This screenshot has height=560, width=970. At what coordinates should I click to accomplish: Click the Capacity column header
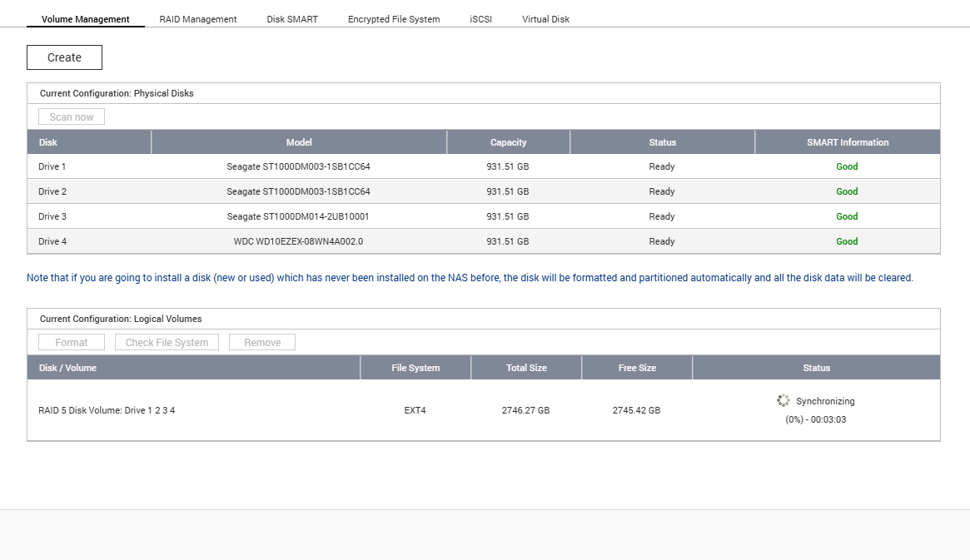[x=509, y=142]
